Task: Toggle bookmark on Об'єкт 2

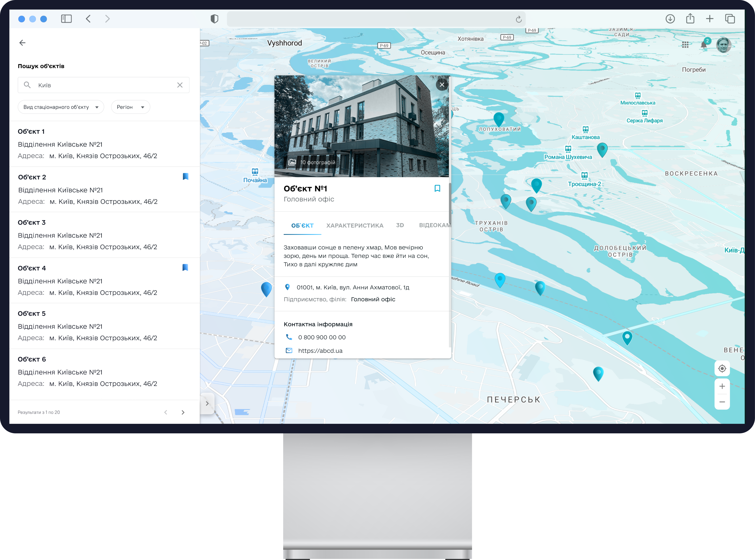Action: click(186, 176)
